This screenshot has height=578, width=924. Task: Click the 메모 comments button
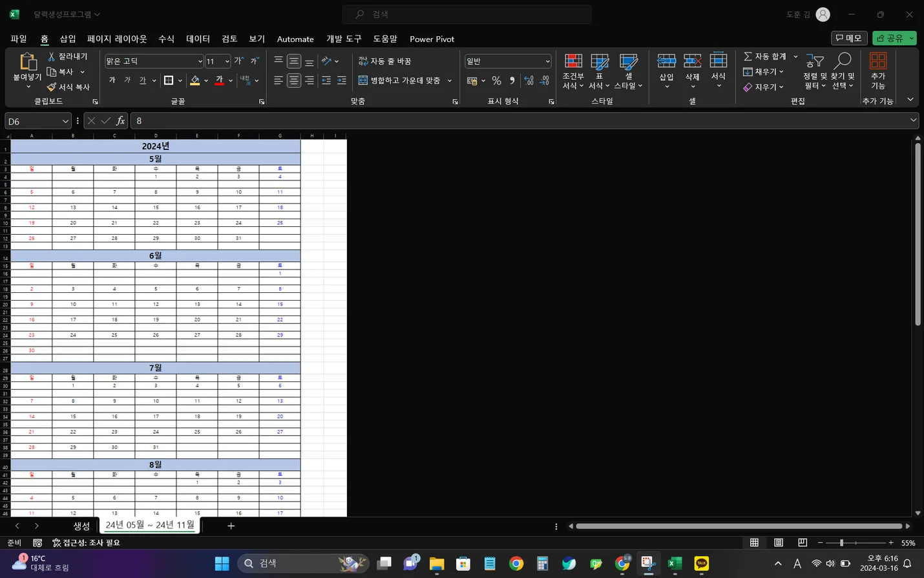pyautogui.click(x=848, y=38)
